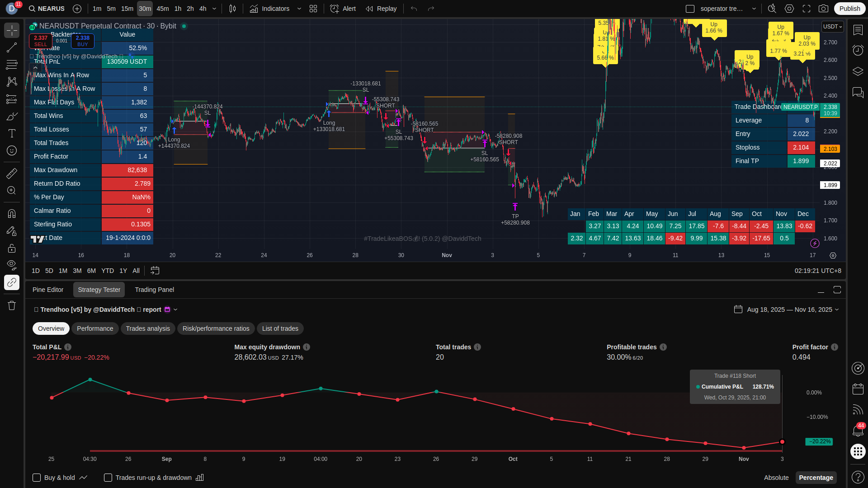Viewport: 868px width, 488px height.
Task: Open the ruler measure tool
Action: [x=12, y=174]
